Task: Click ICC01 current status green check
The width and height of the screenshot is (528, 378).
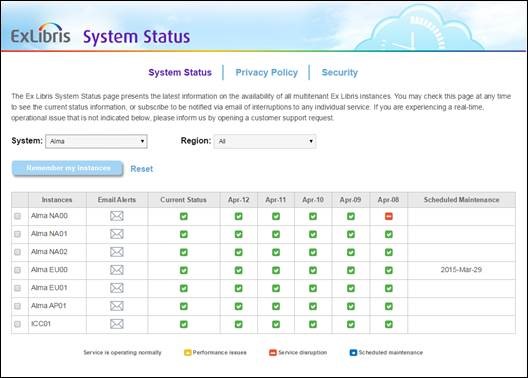Action: pos(184,324)
